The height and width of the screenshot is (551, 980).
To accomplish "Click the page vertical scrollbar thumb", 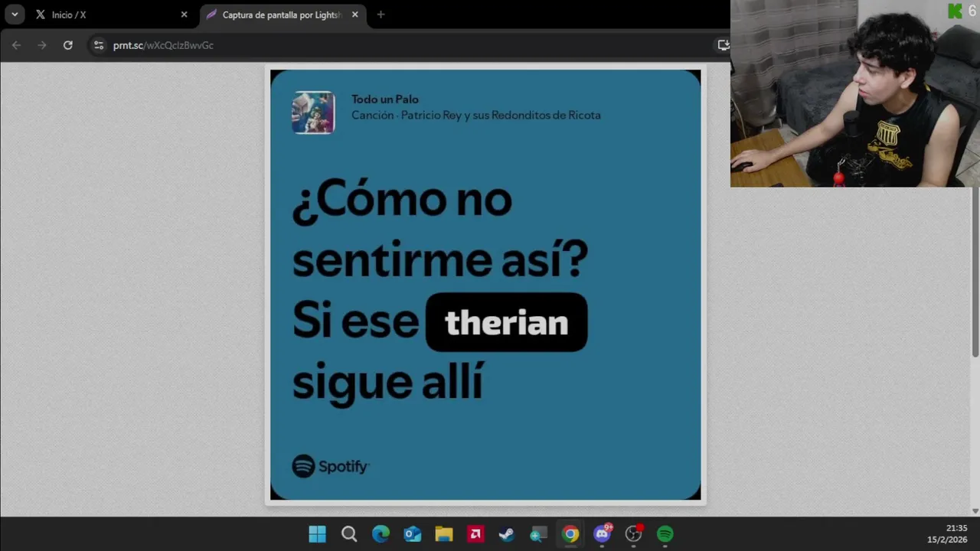I will tap(975, 272).
